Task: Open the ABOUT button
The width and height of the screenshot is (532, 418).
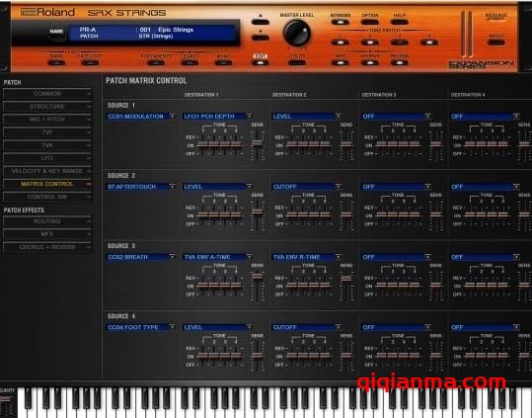Action: 496,42
